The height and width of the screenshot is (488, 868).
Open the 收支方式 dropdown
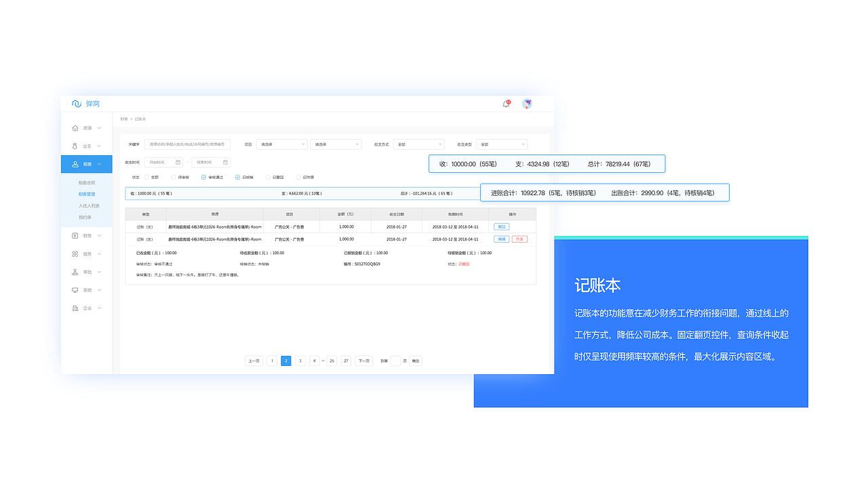click(x=418, y=144)
